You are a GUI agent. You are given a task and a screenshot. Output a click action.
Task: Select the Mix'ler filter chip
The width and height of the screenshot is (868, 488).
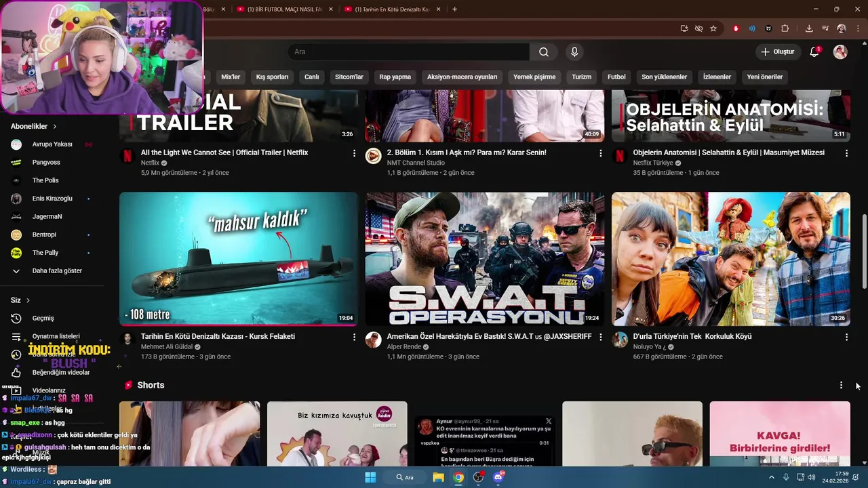(x=231, y=77)
